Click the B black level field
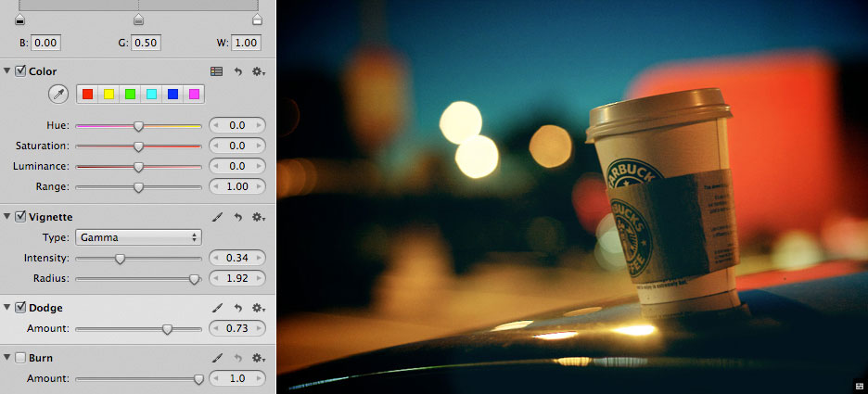 point(46,44)
